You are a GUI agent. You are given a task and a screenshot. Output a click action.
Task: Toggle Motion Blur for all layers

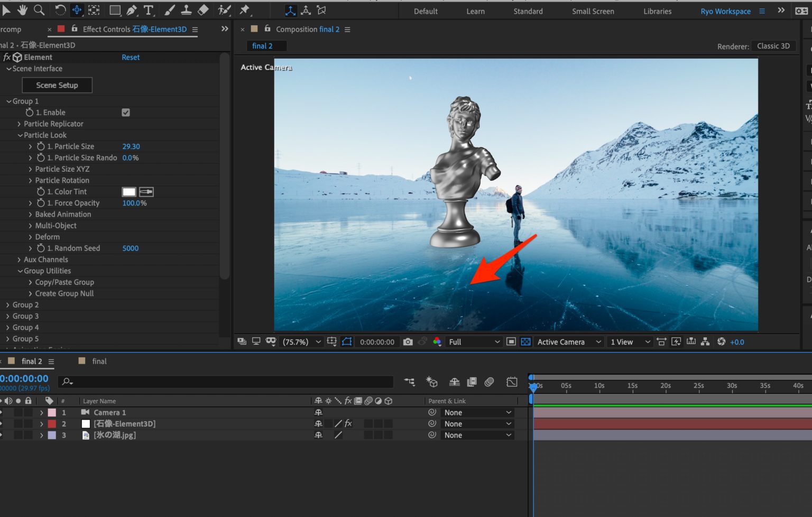click(x=490, y=382)
